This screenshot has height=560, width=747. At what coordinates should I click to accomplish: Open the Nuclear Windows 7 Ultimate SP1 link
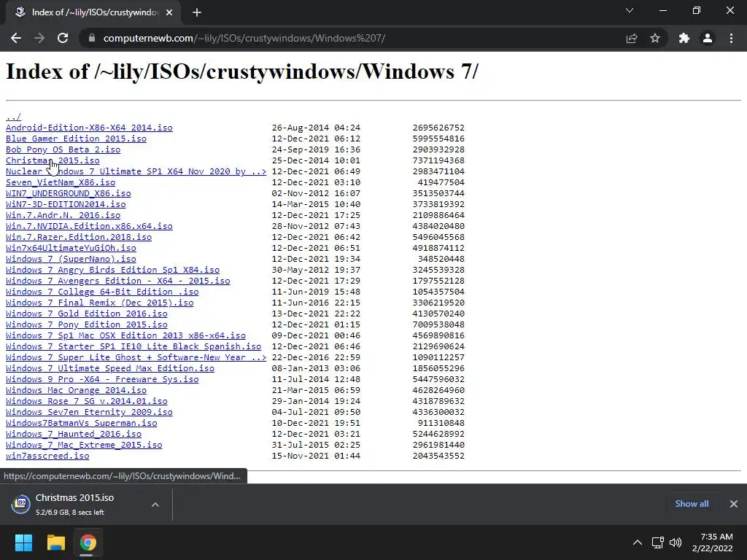pyautogui.click(x=136, y=171)
